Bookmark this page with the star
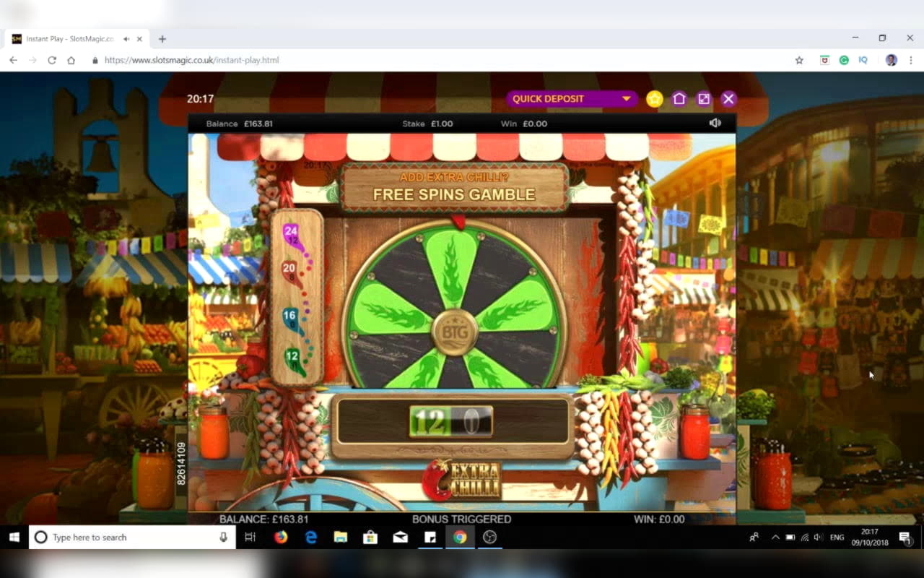The width and height of the screenshot is (924, 578). point(799,60)
